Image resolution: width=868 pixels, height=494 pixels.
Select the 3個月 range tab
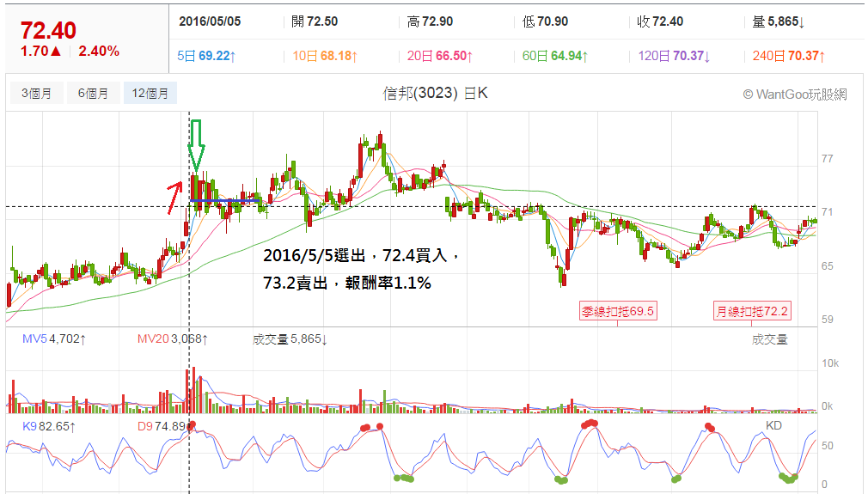37,93
